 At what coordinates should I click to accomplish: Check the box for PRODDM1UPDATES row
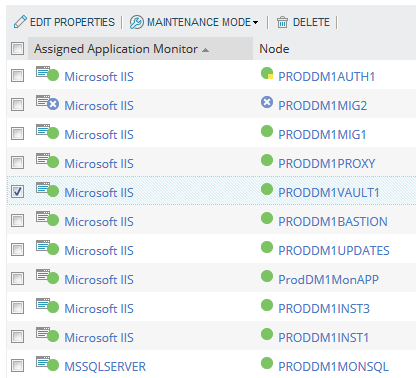coord(17,249)
